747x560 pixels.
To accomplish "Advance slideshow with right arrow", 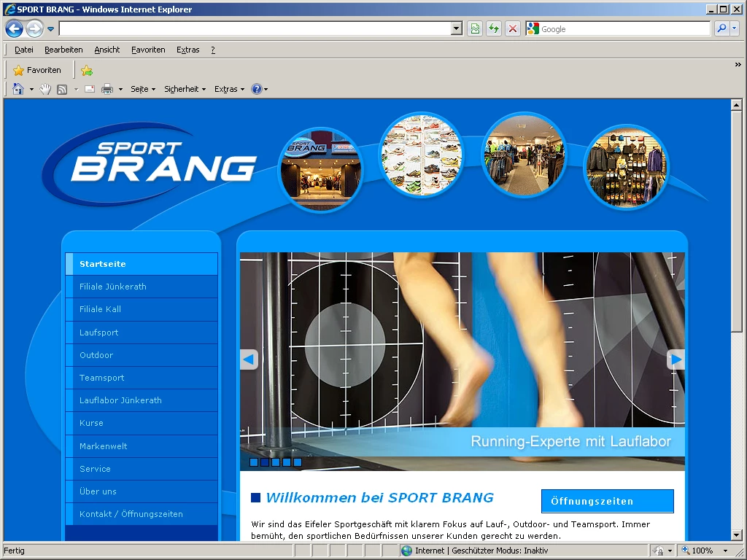I will pos(676,359).
